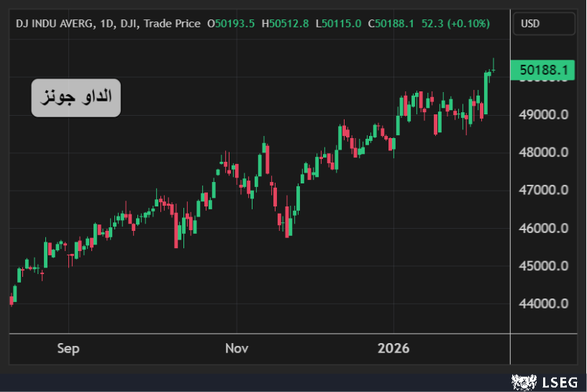587x392 pixels.
Task: Click the Close value C50188.1
Action: point(391,24)
